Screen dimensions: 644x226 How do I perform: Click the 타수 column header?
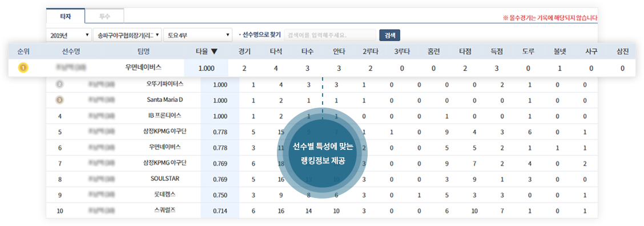coord(307,51)
